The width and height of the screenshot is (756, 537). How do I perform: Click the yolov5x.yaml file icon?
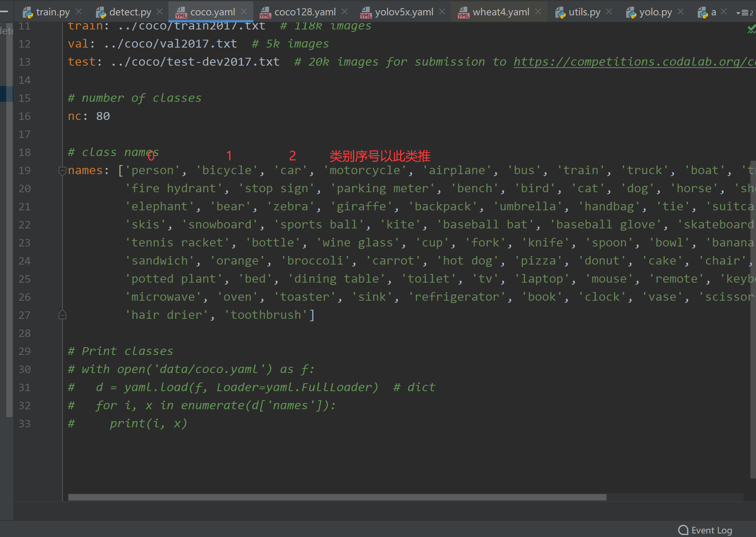pyautogui.click(x=366, y=13)
